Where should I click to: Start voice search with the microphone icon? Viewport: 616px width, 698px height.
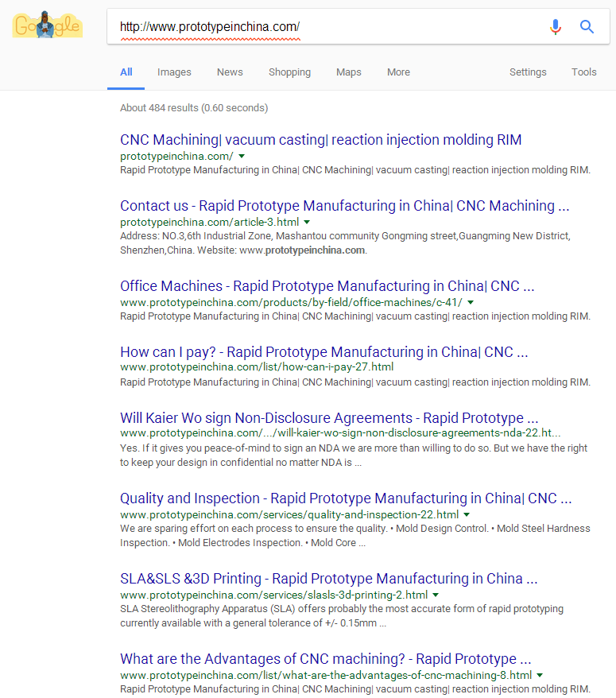(555, 27)
